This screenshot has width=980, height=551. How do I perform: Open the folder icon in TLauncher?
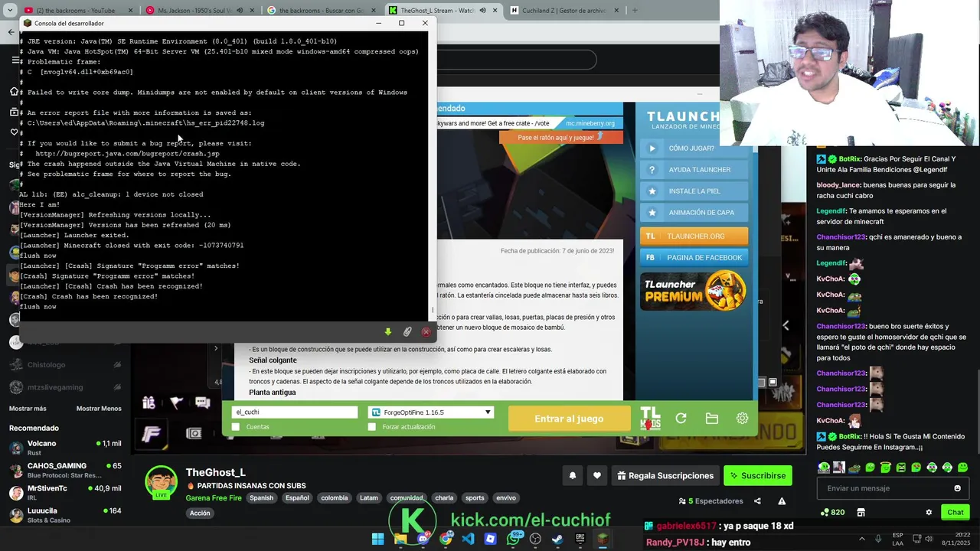(x=712, y=419)
